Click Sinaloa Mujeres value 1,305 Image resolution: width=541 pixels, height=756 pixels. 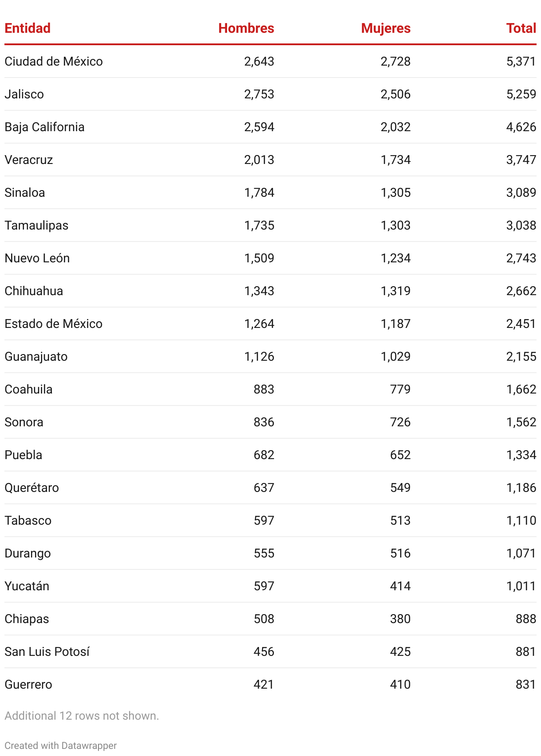point(396,192)
